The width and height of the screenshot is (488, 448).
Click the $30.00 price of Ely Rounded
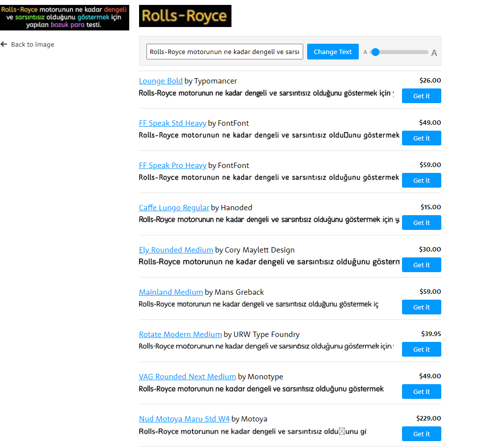coord(430,249)
